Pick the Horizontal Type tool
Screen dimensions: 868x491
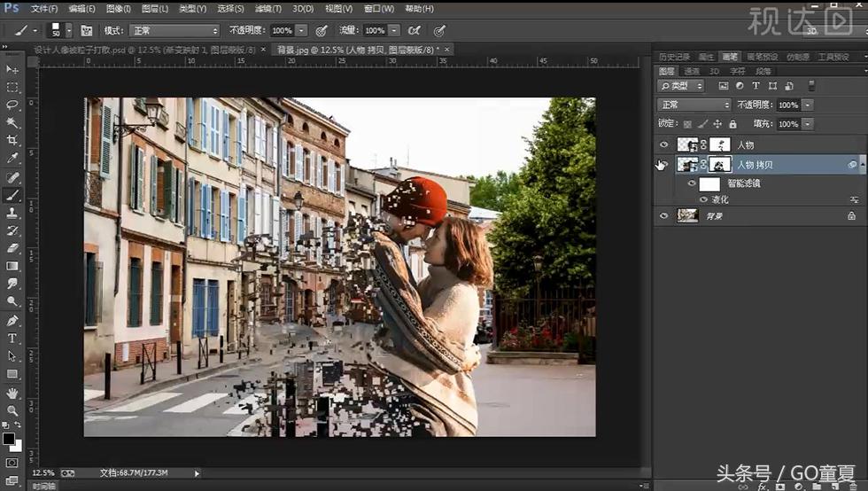12,338
